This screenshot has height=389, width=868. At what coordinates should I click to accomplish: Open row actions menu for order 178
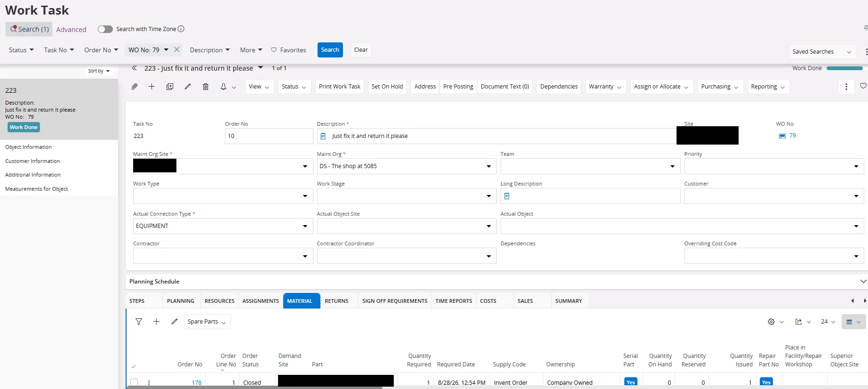[x=149, y=383]
